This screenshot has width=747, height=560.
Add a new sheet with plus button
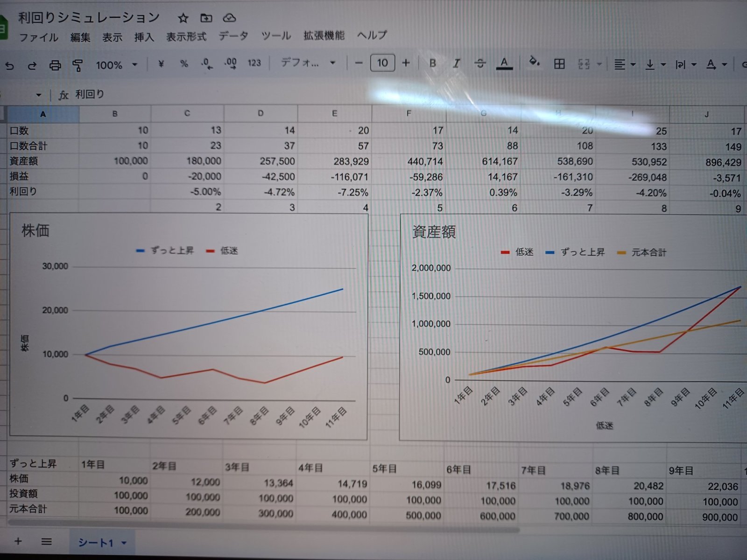pos(18,541)
